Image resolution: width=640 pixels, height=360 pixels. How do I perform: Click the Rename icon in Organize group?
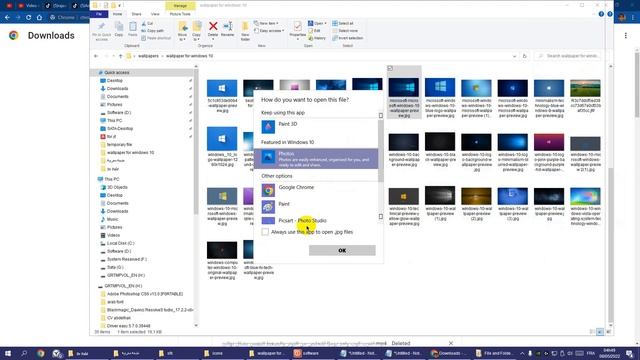point(228,26)
